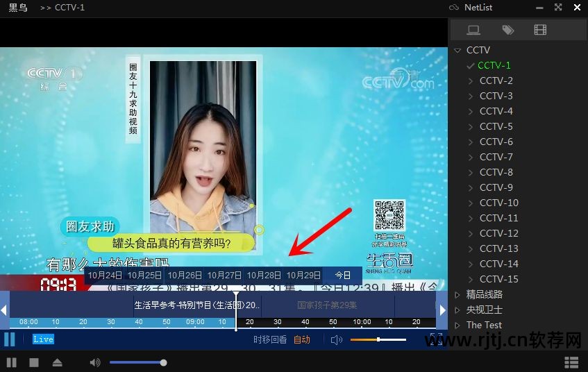Viewport: 588px width, 372px height.
Task: Switch to channel CCTV-14
Action: pyautogui.click(x=498, y=264)
